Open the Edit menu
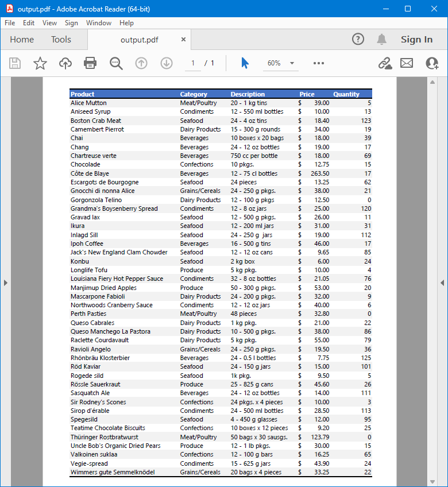 tap(29, 23)
